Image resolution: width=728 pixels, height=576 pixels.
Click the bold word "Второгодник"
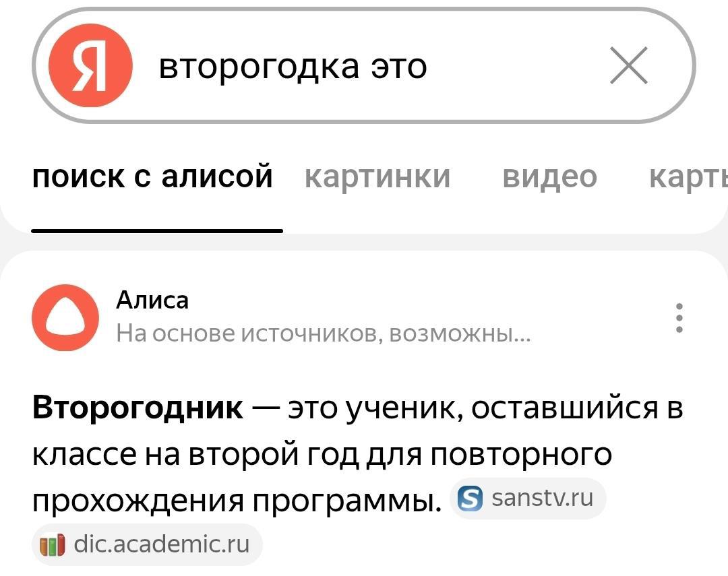coord(138,408)
